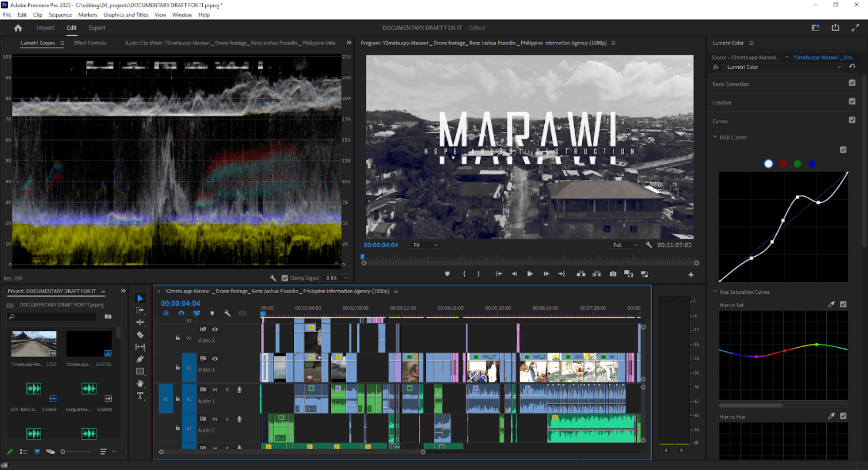Select the Slip tool
This screenshot has height=470, width=868.
tap(140, 347)
